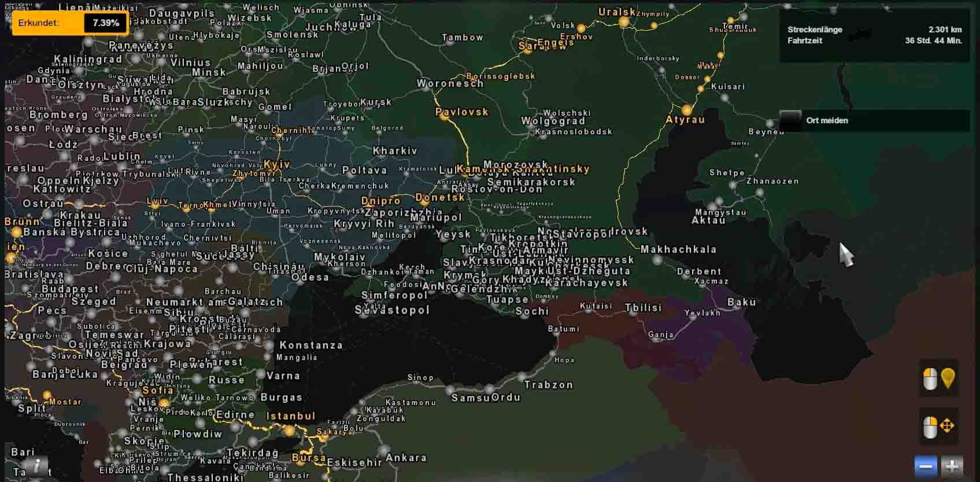980x482 pixels.
Task: Select the Tbilisi city label
Action: coord(643,308)
